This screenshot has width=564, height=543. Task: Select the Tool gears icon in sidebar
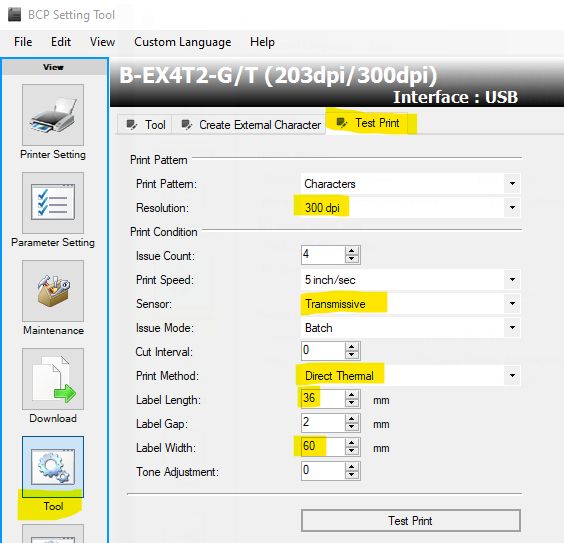pos(53,467)
